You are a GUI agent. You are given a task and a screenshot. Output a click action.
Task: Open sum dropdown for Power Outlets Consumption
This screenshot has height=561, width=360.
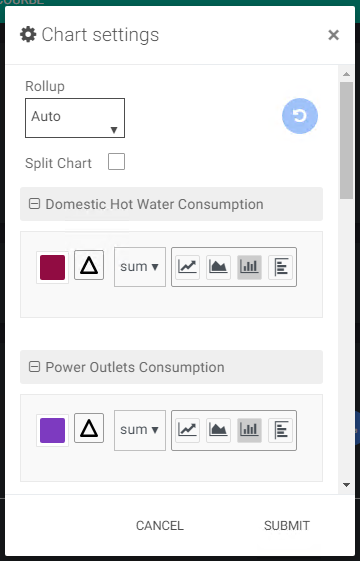tap(140, 430)
